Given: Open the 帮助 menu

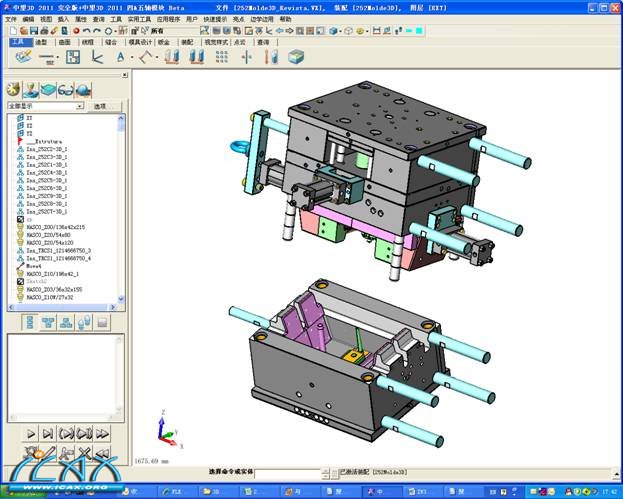Looking at the screenshot, I should [286, 19].
